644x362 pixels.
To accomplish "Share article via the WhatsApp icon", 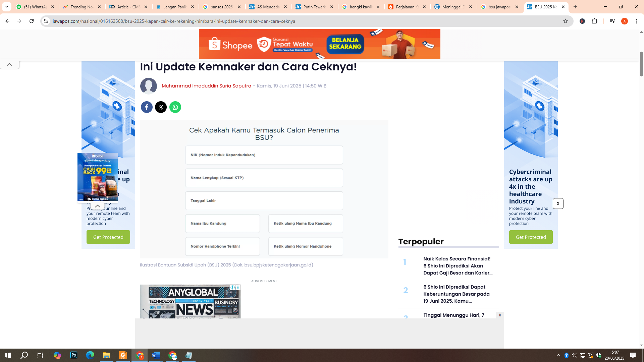I will (175, 107).
